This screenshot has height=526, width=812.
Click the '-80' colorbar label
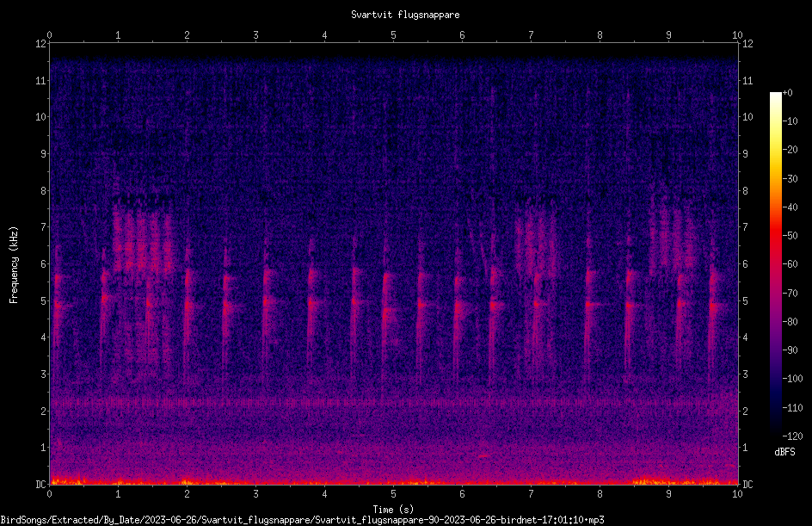pyautogui.click(x=790, y=322)
